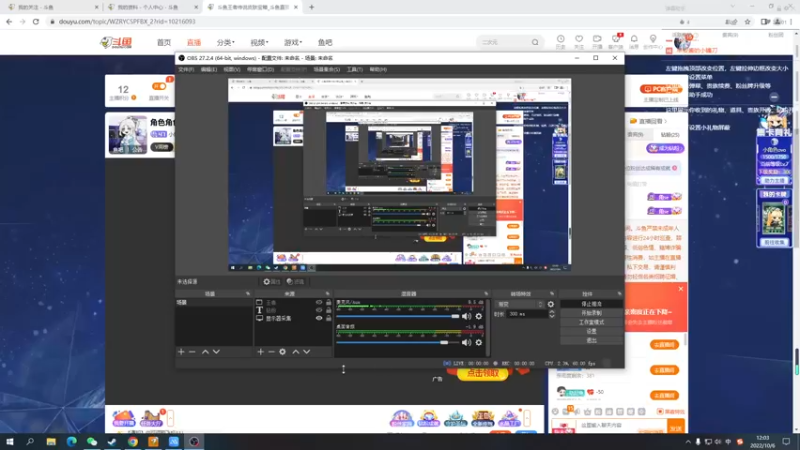The height and width of the screenshot is (450, 800).
Task: Open OBS 帮助(H) menu
Action: tap(378, 69)
